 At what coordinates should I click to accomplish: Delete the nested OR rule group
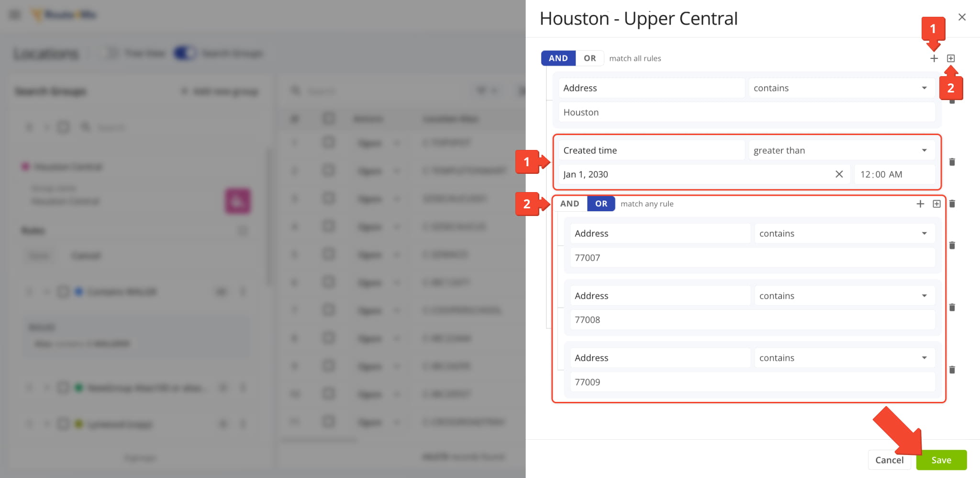952,204
